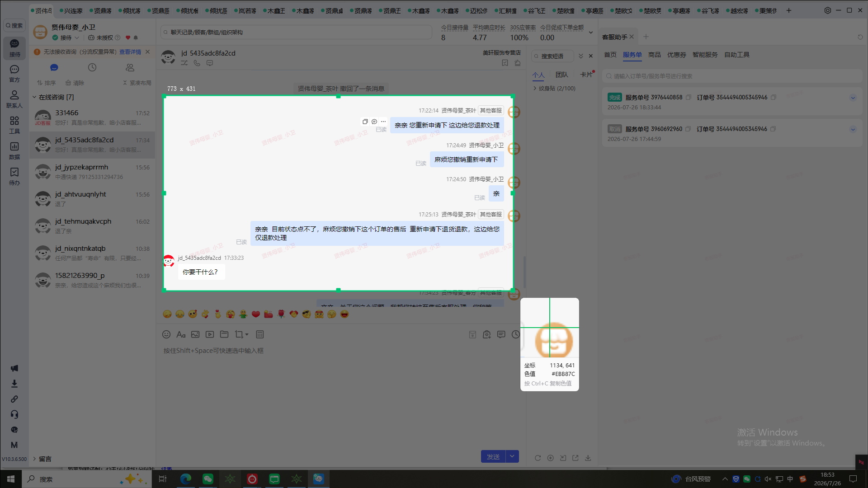Copy service number 3976440858
The image size is (868, 488).
tap(689, 97)
